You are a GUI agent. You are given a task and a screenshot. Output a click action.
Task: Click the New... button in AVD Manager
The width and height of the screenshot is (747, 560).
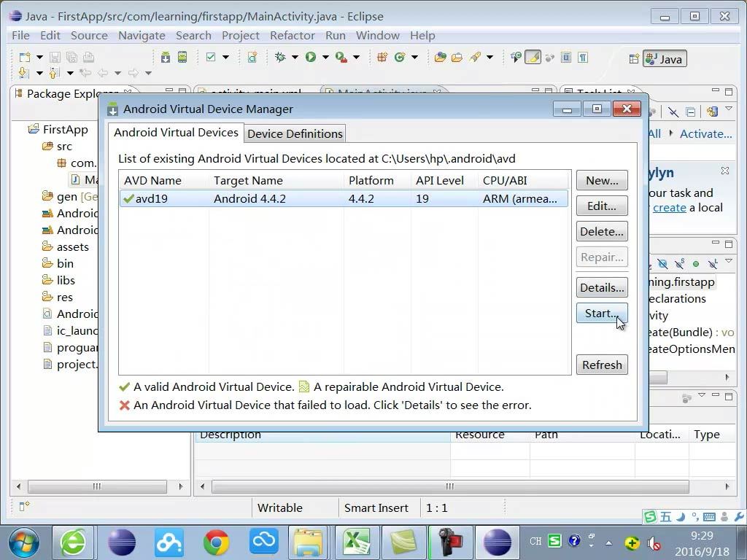click(x=602, y=181)
